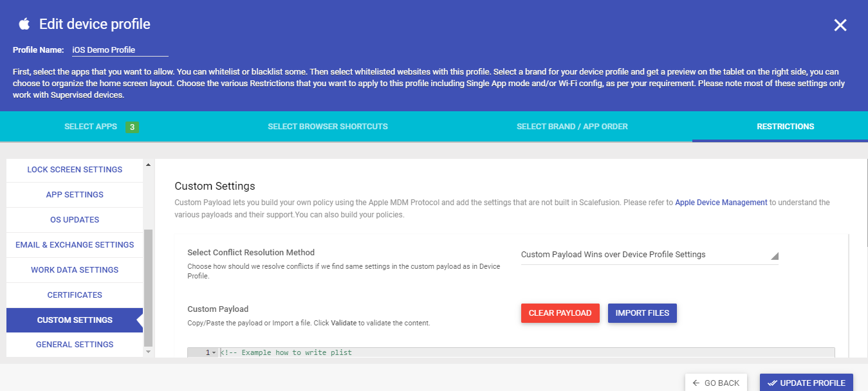The height and width of the screenshot is (391, 868).
Task: Click the Go Back button
Action: pyautogui.click(x=716, y=383)
